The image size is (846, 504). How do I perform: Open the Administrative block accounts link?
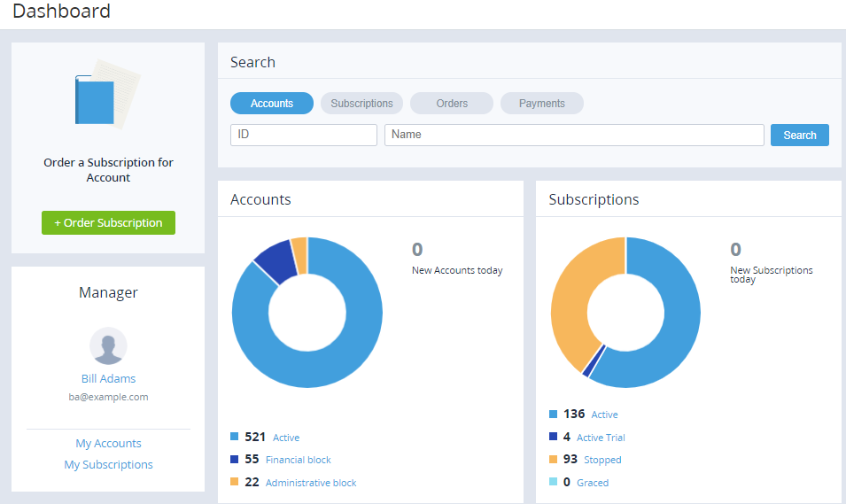point(311,483)
